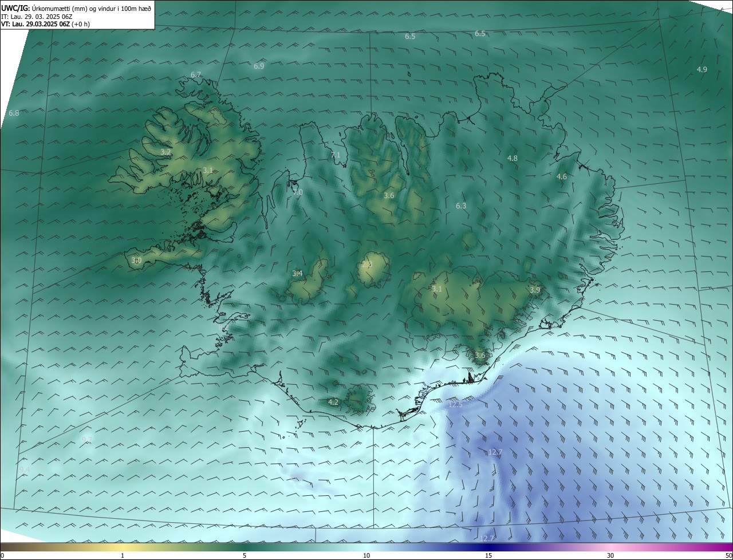
Task: Click the 4.2 value label on the map
Action: (333, 403)
